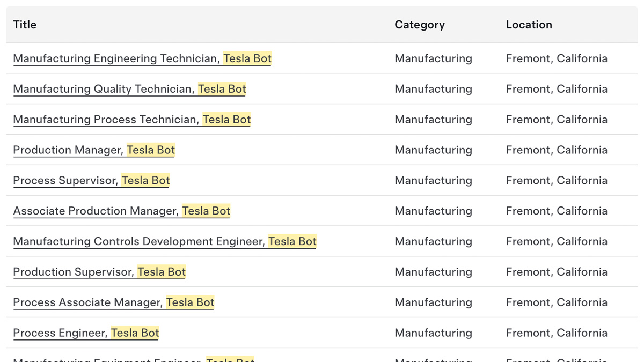
Task: Open Process Engineer, Tesla Bot listing
Action: tap(86, 334)
